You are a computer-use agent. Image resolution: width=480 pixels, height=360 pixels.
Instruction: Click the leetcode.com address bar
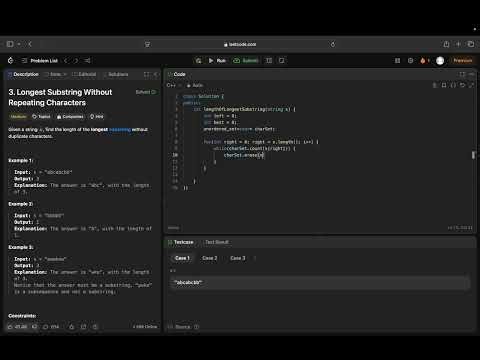pyautogui.click(x=240, y=44)
